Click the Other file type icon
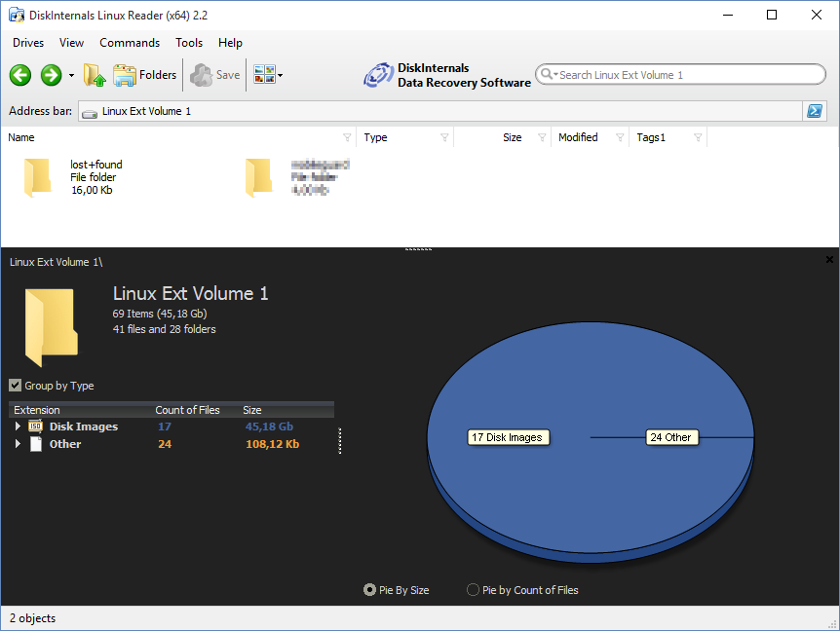840x631 pixels. 36,444
